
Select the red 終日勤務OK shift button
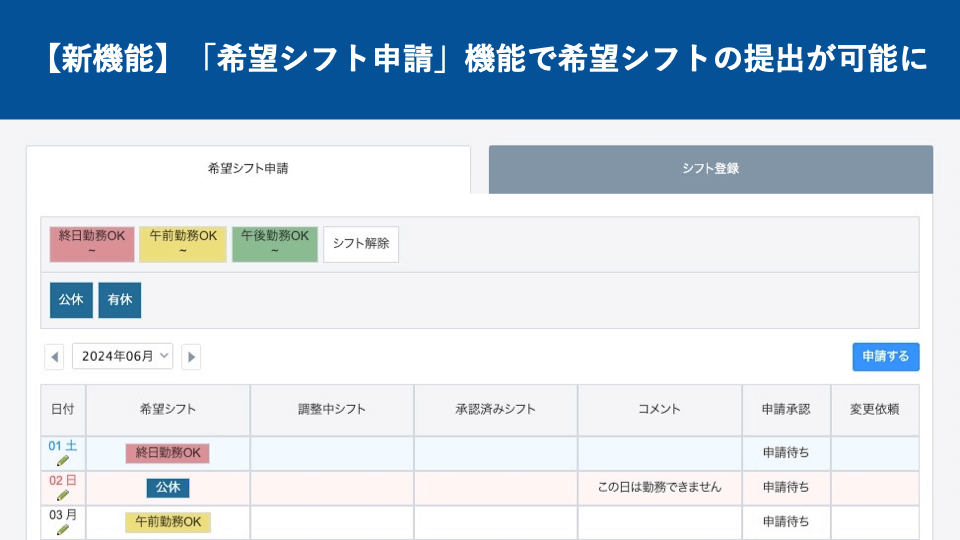point(92,244)
